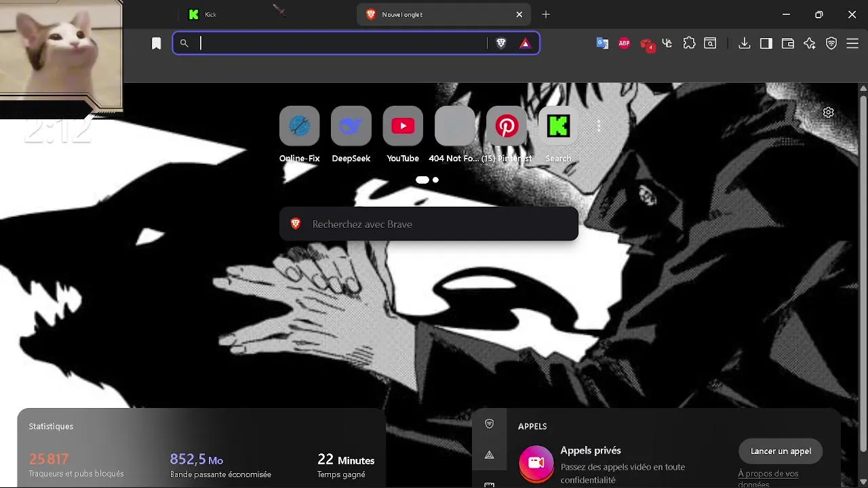Select VPN shield tab in Appels widget
This screenshot has width=868, height=488.
(x=490, y=424)
